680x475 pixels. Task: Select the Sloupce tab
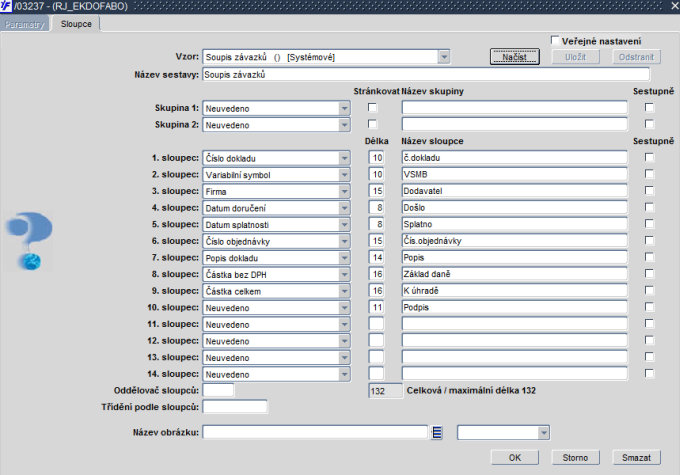point(76,24)
